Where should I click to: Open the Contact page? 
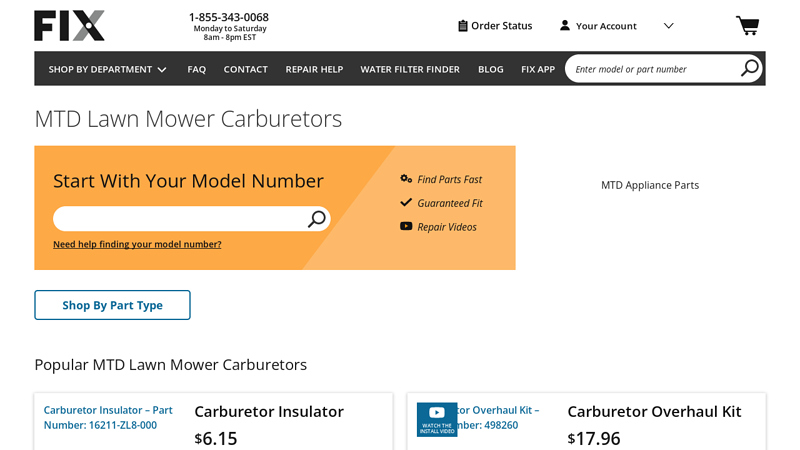[x=245, y=69]
